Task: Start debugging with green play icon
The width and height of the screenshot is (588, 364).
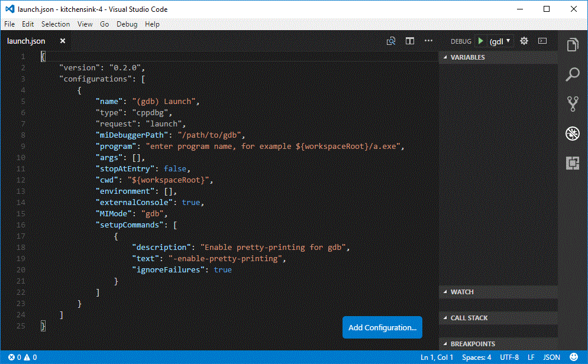Action: [481, 41]
